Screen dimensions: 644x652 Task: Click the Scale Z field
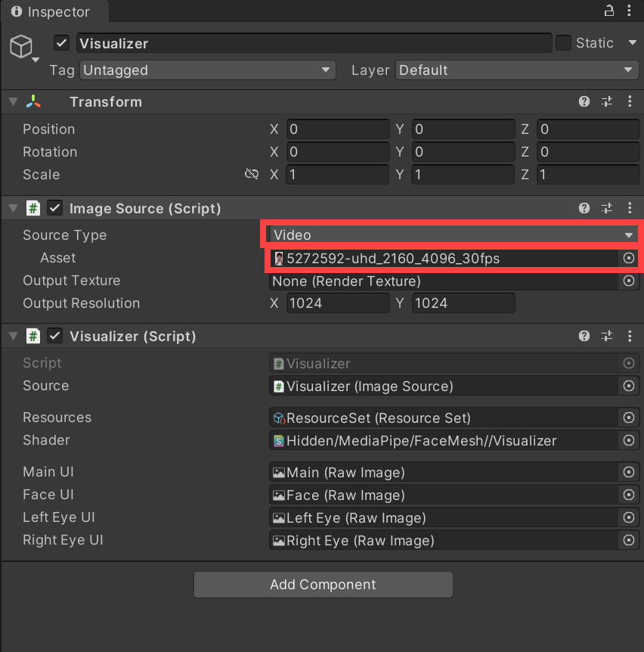(x=588, y=174)
